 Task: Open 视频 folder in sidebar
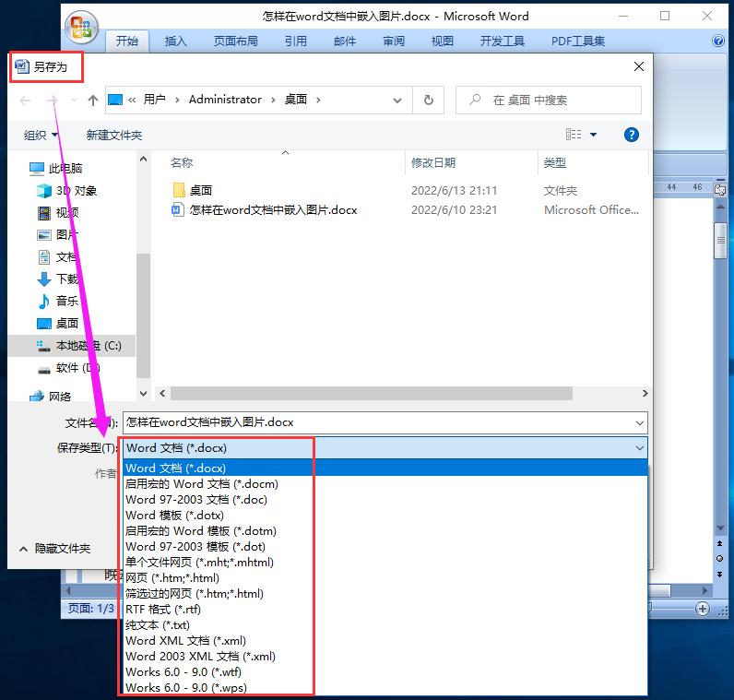(58, 213)
